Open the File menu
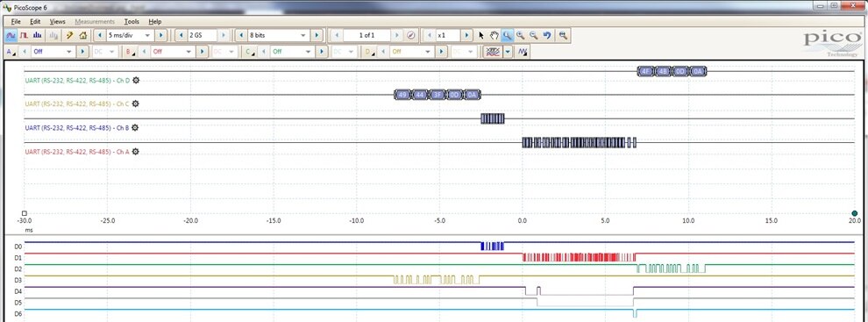868x322 pixels. coord(16,22)
